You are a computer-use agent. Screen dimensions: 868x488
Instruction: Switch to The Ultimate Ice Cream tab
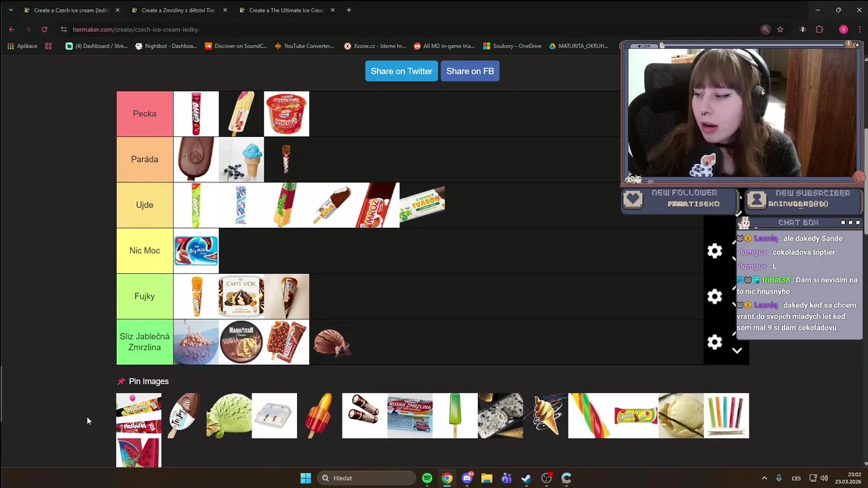[x=285, y=10]
